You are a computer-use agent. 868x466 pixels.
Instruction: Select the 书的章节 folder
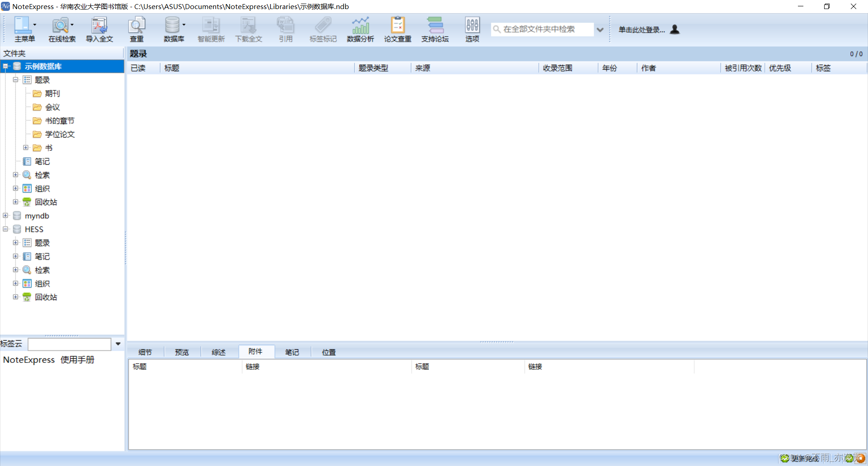[x=60, y=121]
